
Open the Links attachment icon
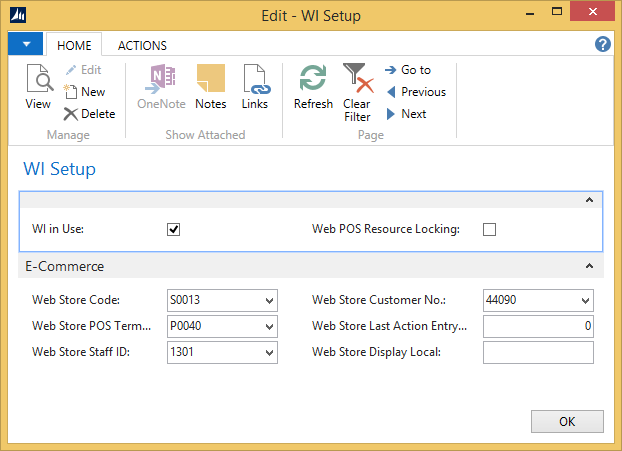(x=255, y=87)
